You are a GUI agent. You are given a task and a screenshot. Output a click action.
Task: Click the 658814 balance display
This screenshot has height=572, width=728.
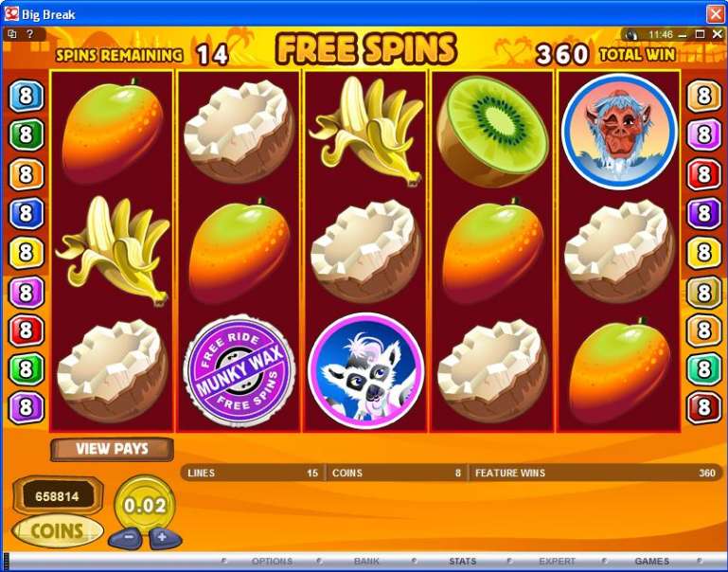coord(58,496)
